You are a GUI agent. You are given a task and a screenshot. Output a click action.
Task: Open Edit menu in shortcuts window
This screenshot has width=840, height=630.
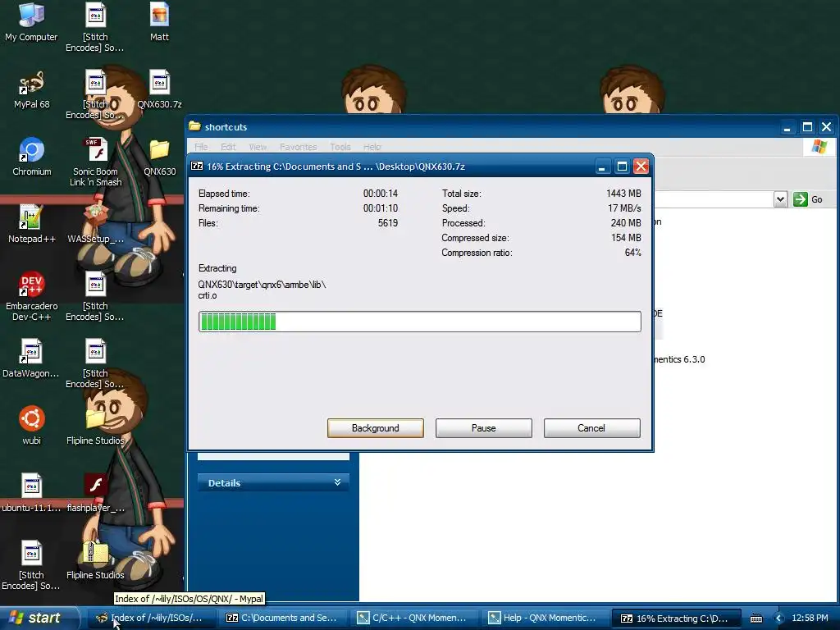point(228,147)
